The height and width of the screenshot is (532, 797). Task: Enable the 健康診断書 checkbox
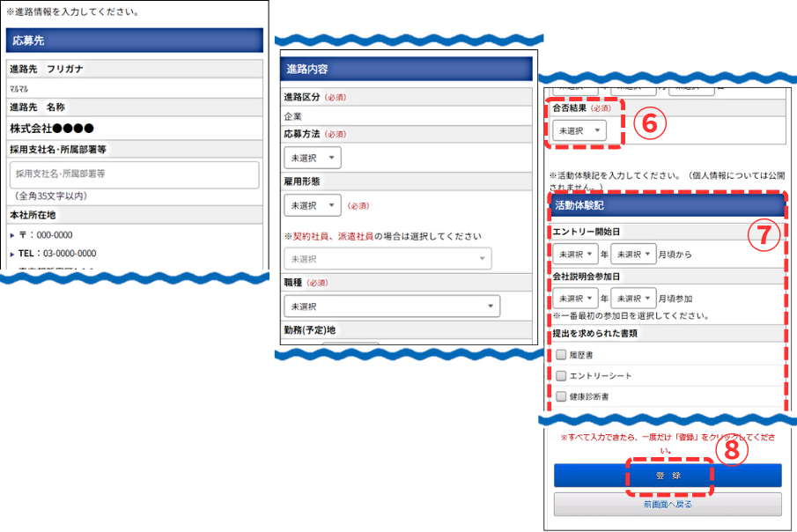point(561,397)
